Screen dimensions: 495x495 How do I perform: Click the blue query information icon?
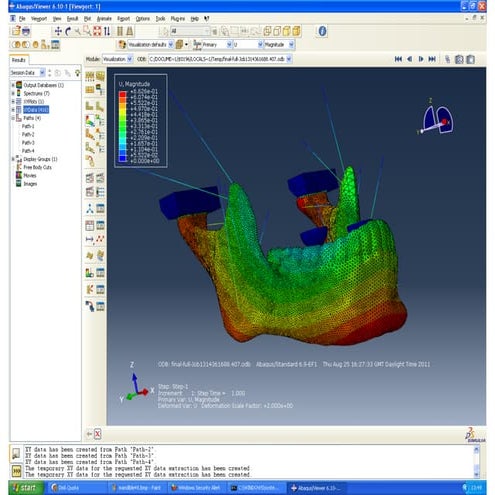click(322, 31)
